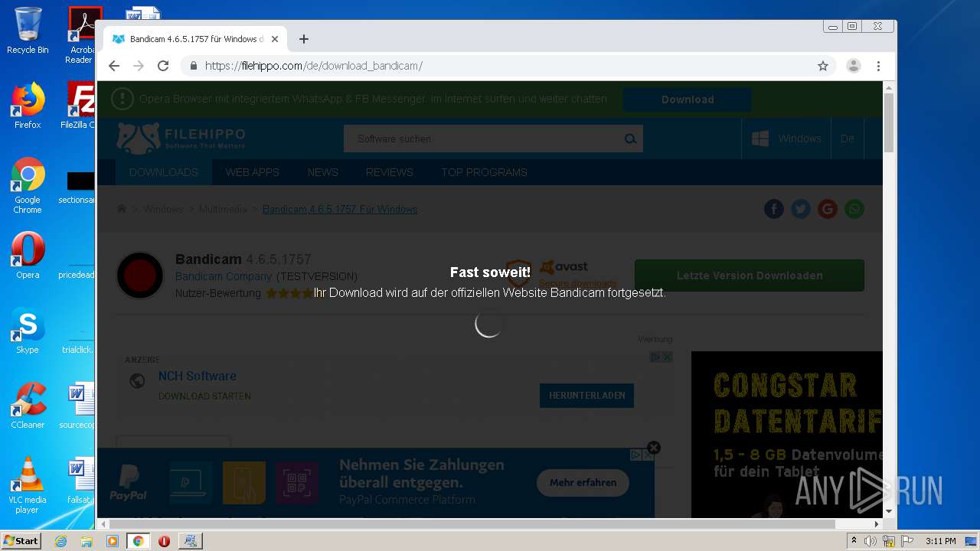Close the PayPal banner ad

click(653, 448)
